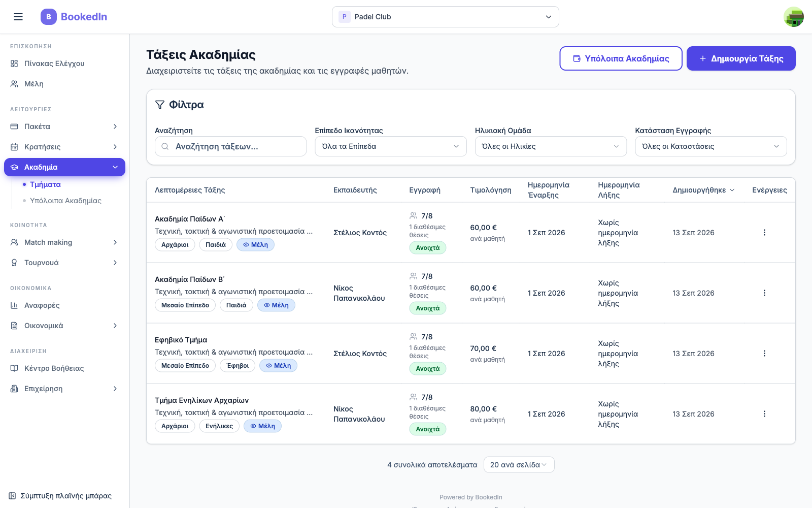The image size is (812, 508).
Task: Go to Μέλη in the sidebar
Action: tap(64, 84)
